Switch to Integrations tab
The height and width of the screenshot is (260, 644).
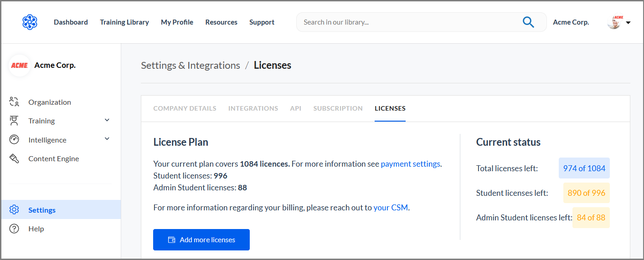253,108
